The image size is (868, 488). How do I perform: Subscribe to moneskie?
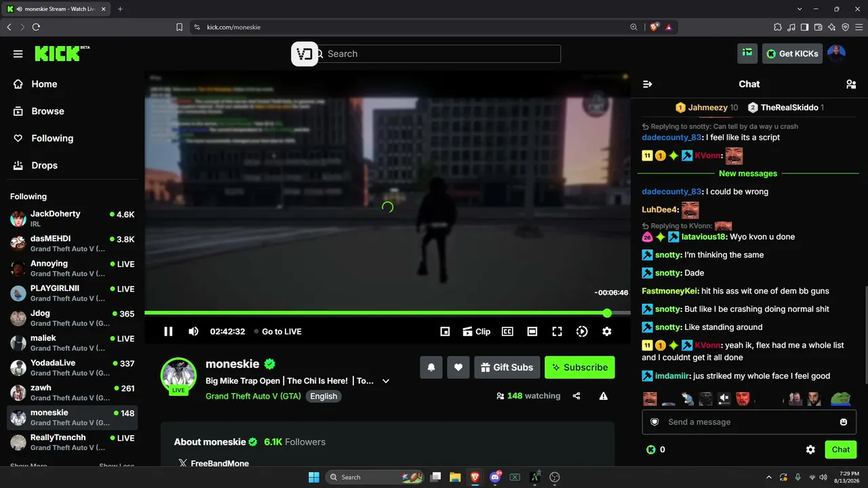(x=580, y=367)
